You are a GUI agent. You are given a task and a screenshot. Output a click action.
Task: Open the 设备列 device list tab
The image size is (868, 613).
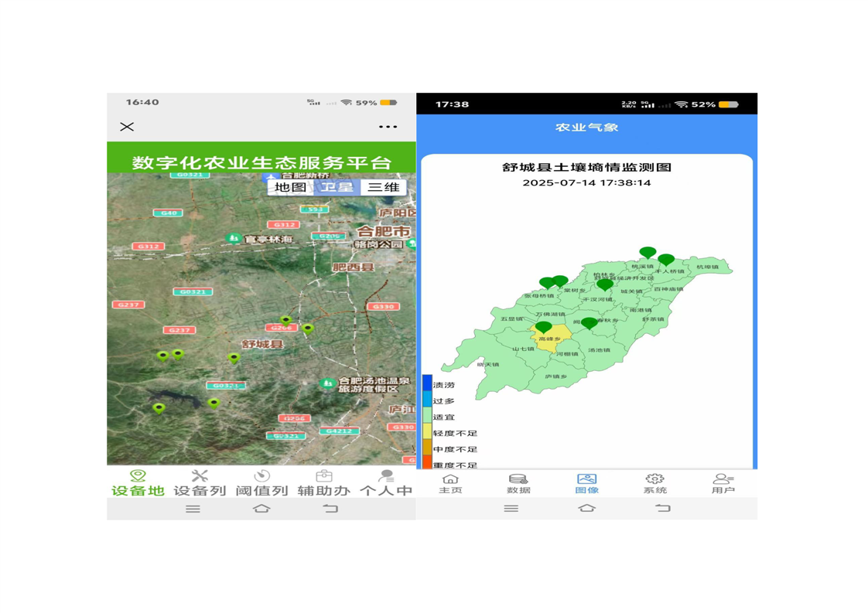coord(200,483)
